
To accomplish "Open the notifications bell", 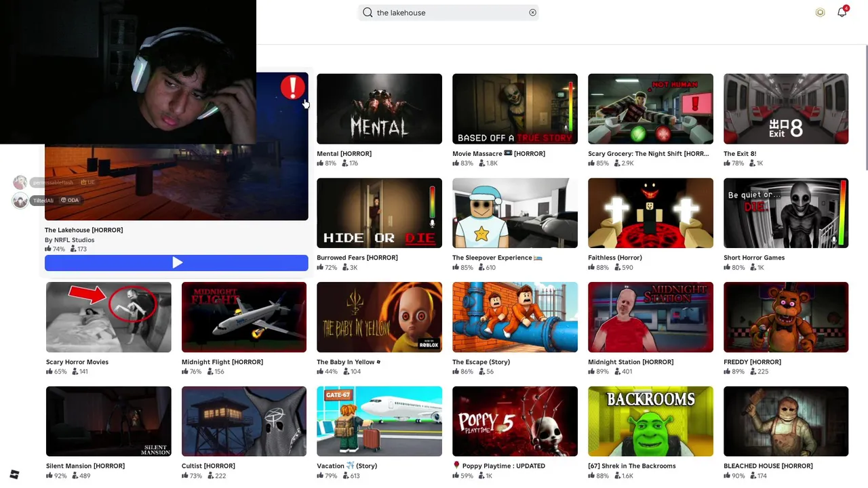I will click(x=842, y=12).
